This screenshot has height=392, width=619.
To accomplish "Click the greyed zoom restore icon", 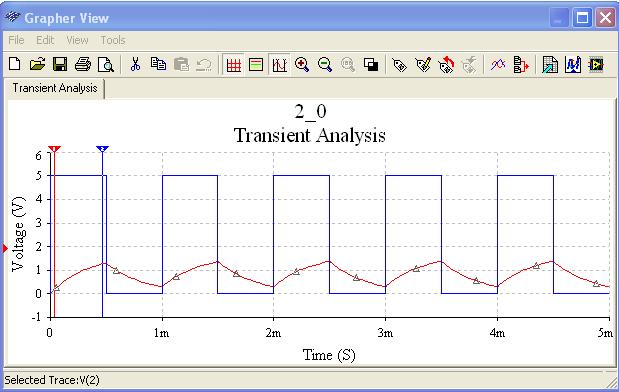I will pos(348,64).
